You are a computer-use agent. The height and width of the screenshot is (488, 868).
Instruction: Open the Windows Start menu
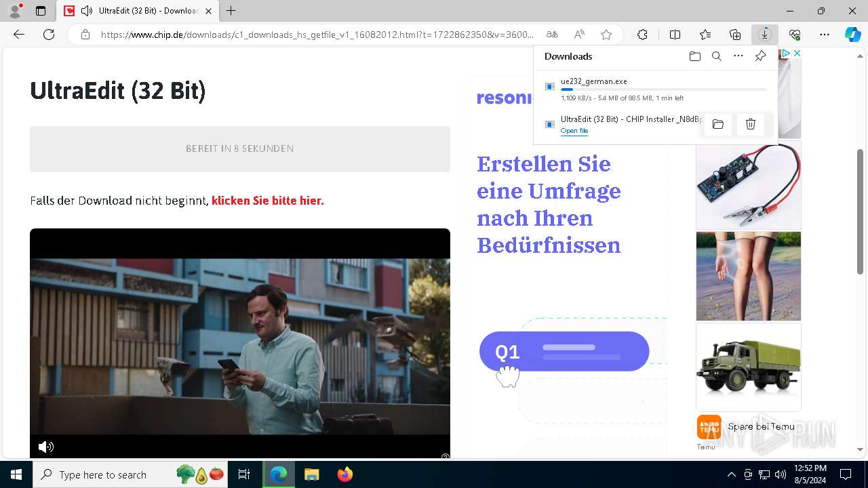[16, 474]
